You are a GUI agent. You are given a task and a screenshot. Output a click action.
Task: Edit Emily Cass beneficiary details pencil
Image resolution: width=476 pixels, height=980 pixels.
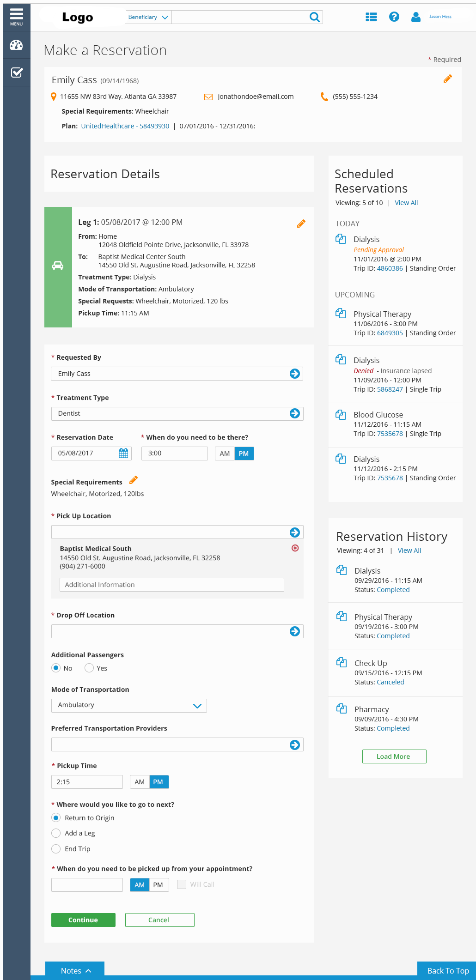[447, 79]
